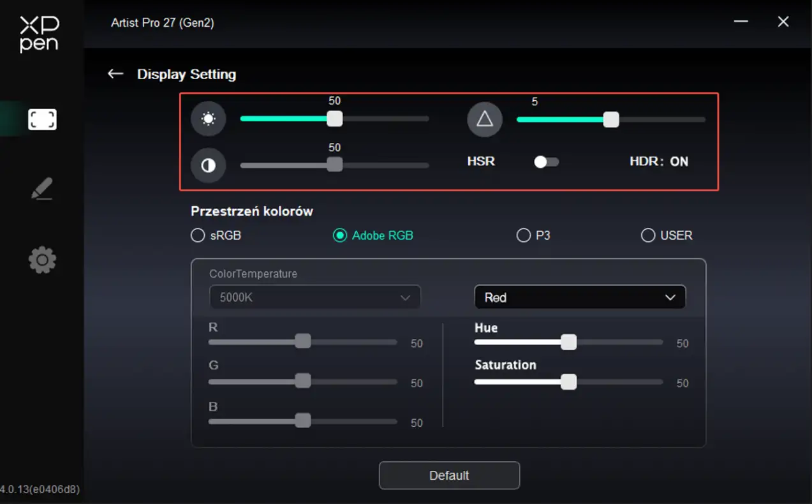The image size is (812, 504).
Task: Minimize the XPPen window
Action: [x=741, y=22]
